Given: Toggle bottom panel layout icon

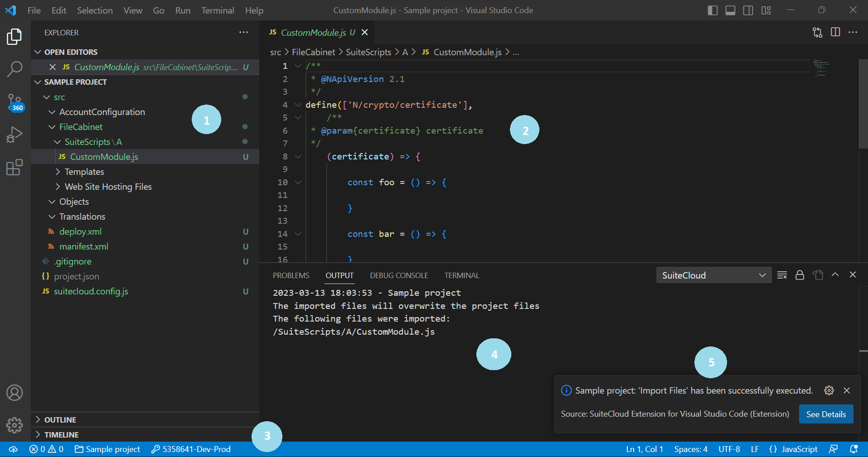Looking at the screenshot, I should (730, 10).
